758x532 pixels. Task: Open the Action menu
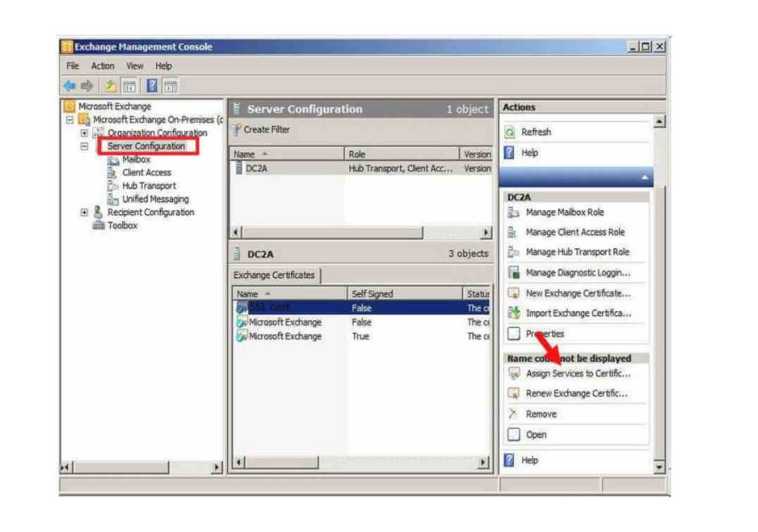tap(103, 66)
